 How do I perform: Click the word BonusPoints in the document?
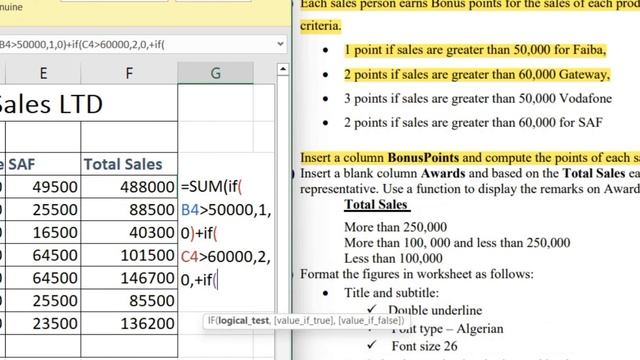pos(423,158)
